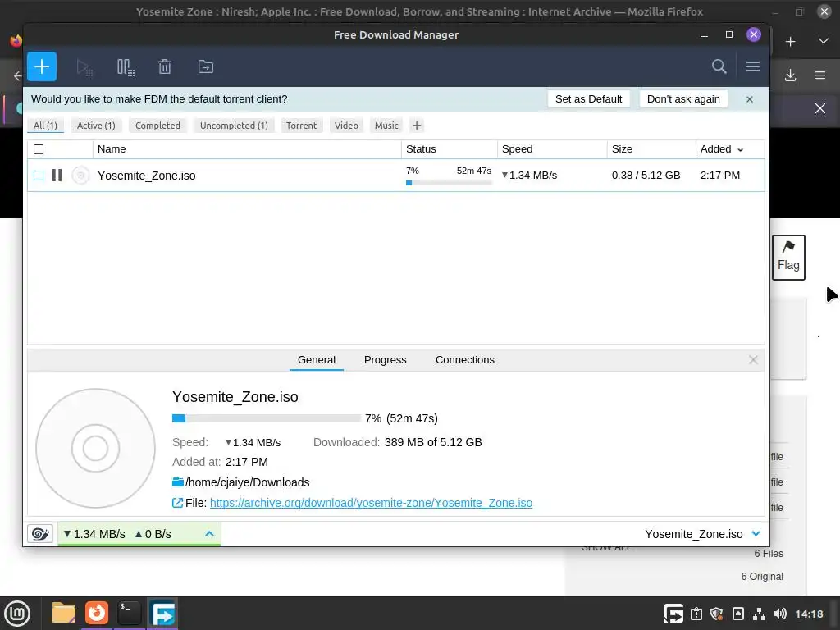Sort downloads by Status column
Viewport: 840px width, 630px height.
tap(421, 149)
